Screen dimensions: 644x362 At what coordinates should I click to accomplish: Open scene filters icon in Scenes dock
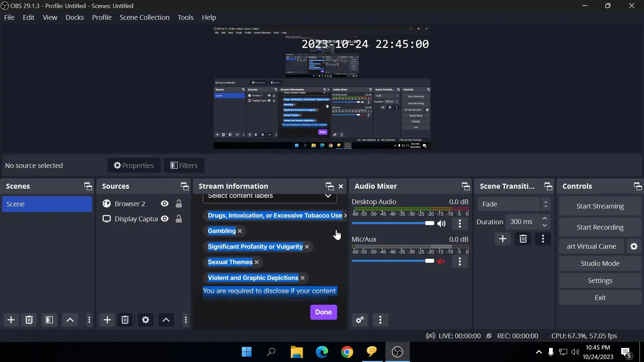point(49,320)
